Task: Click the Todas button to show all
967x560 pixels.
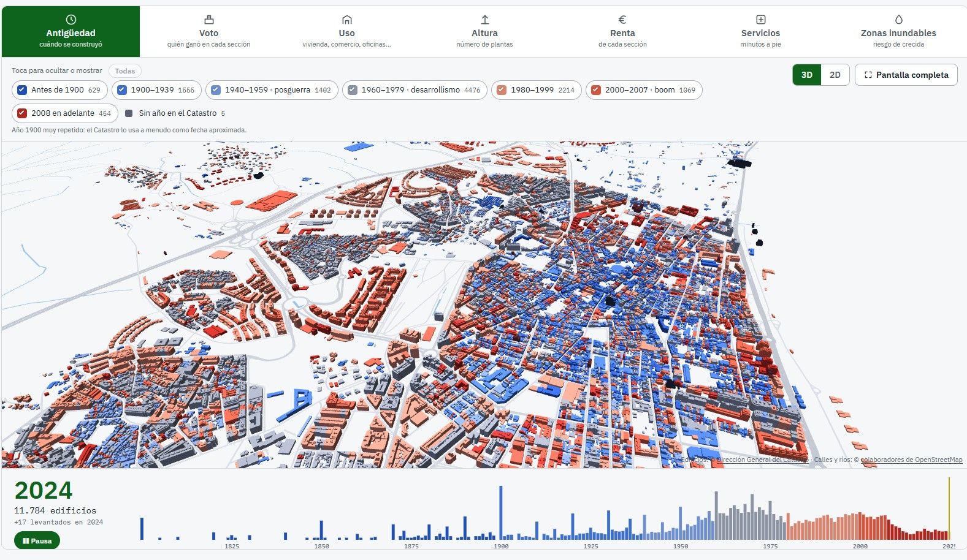Action: click(125, 71)
